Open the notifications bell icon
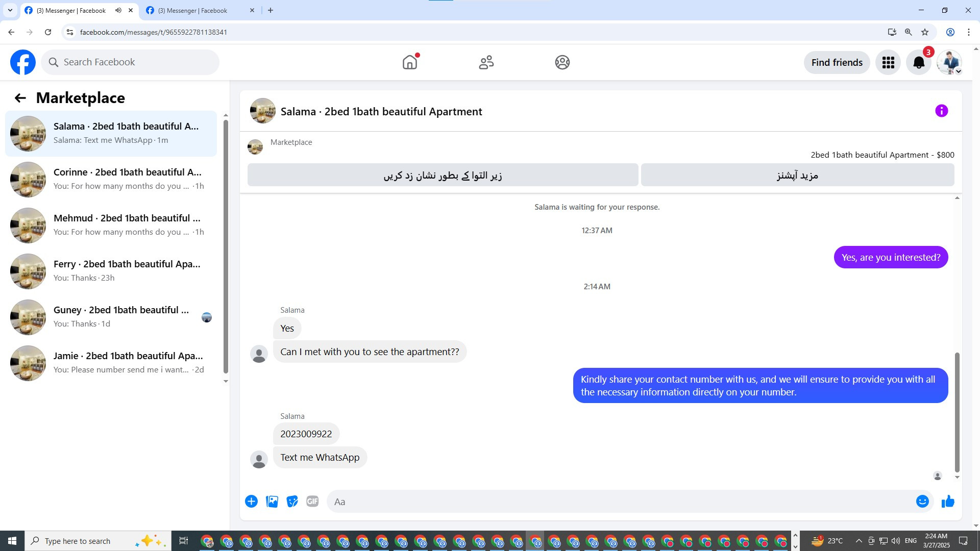Viewport: 980px width, 551px height. 919,62
